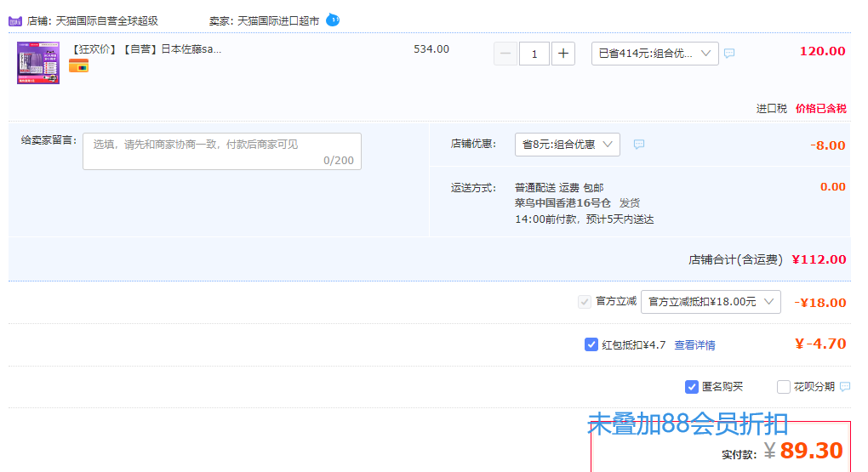The image size is (868, 472).
Task: Open the 查看详情 link
Action: [694, 344]
